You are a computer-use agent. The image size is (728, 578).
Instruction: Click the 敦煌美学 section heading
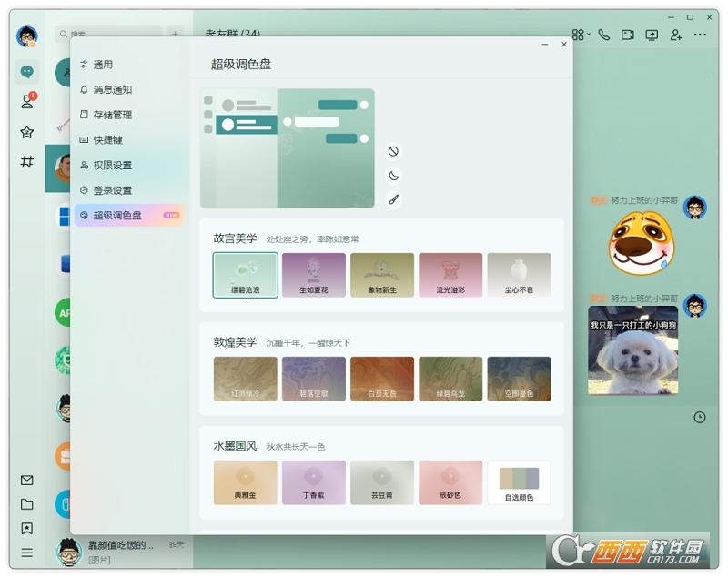[x=235, y=342]
